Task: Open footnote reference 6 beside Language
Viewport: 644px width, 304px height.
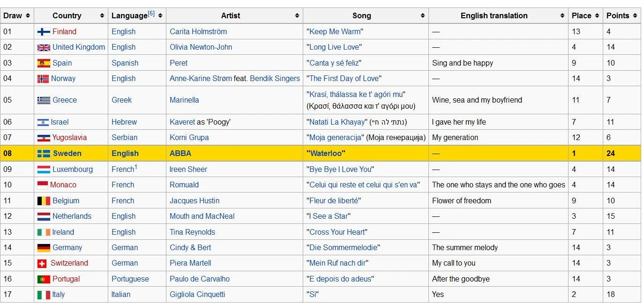Action: [151, 14]
